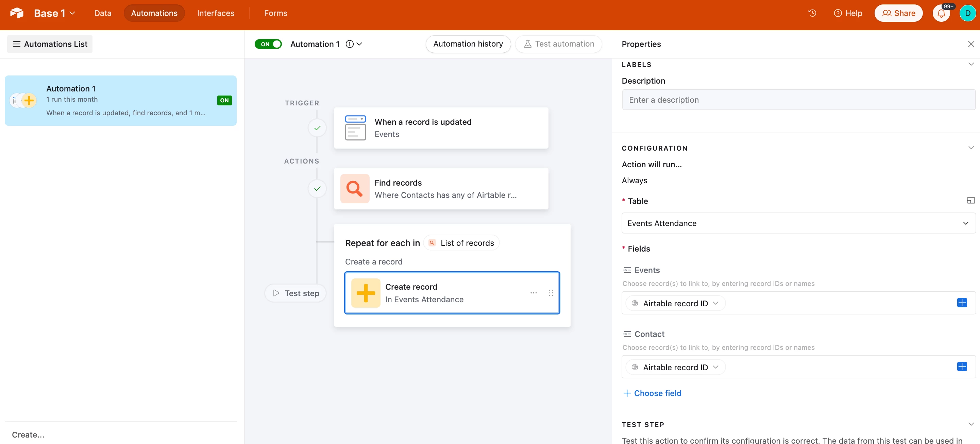Open the Events Attendance table dropdown
This screenshot has width=980, height=444.
click(798, 223)
